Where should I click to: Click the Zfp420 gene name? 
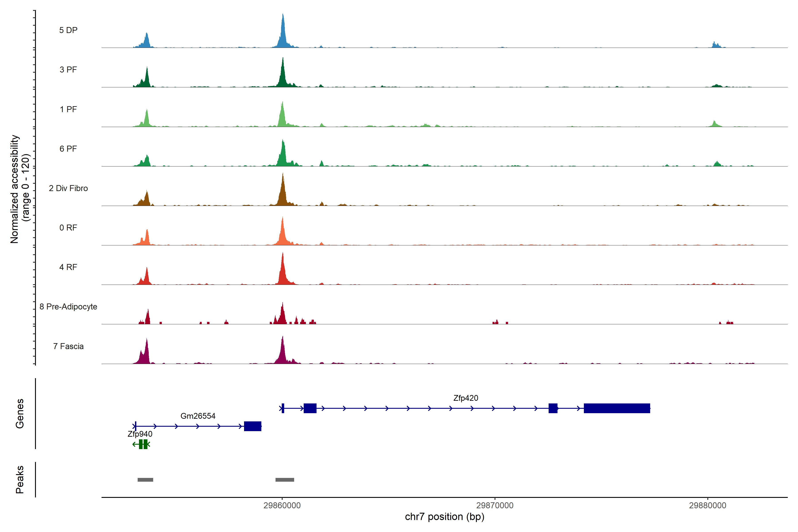[465, 398]
